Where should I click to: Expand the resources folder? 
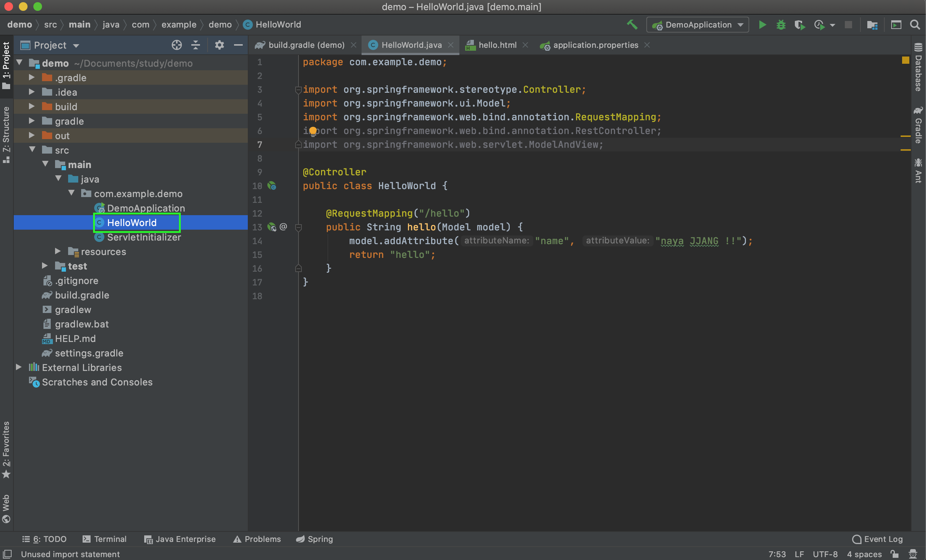(x=58, y=251)
